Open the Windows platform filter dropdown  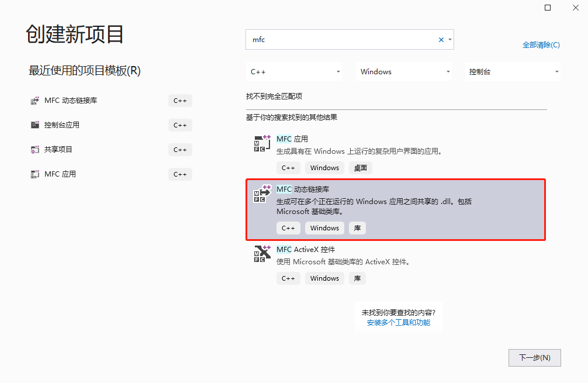403,72
